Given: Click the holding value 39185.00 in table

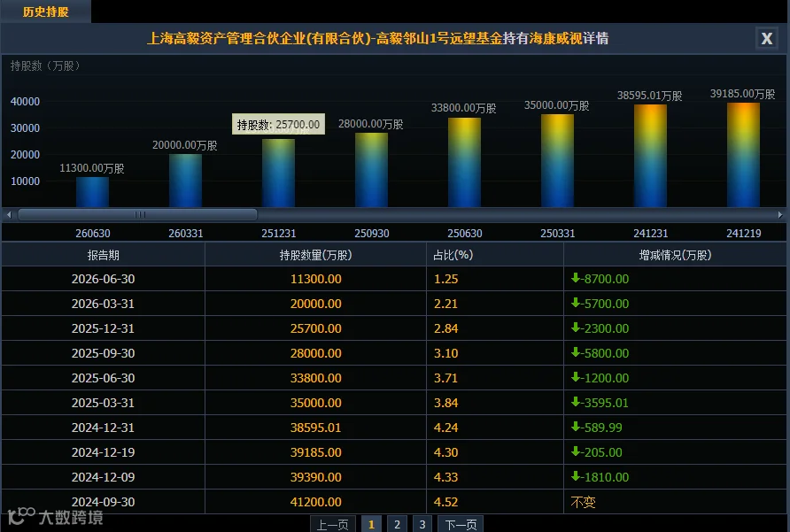Looking at the screenshot, I should [x=316, y=452].
